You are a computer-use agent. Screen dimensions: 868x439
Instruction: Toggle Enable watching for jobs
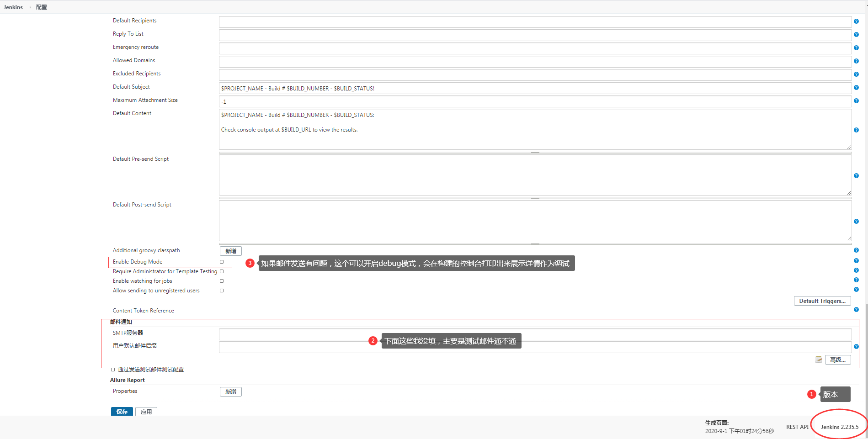click(222, 281)
